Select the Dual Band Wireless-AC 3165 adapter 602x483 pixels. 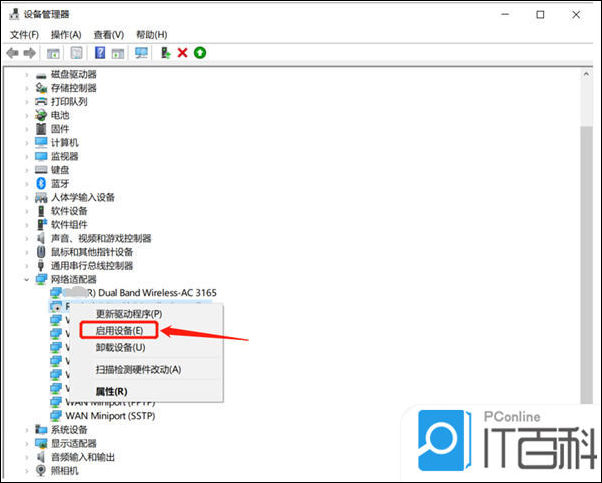(140, 293)
